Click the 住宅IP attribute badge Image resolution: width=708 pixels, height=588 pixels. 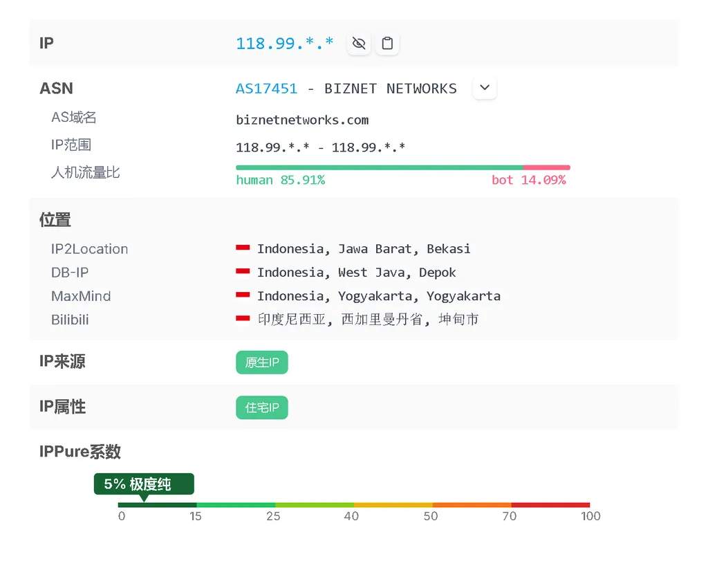pos(262,407)
